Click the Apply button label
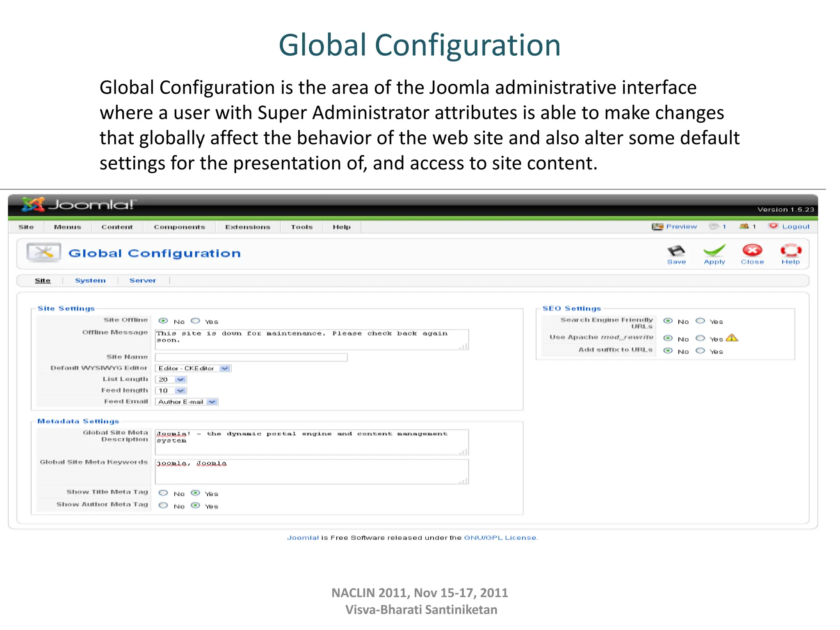840x630 pixels. point(714,262)
